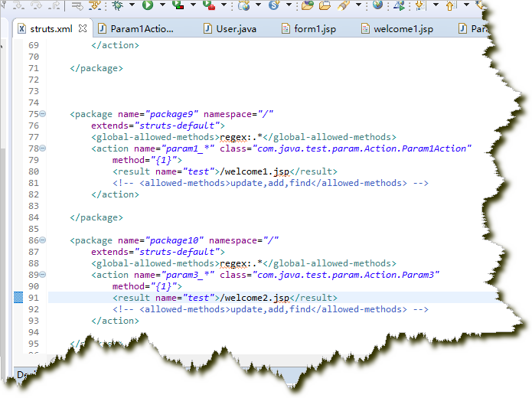Click the Debug bug icon
This screenshot has width=532, height=398.
tap(117, 5)
